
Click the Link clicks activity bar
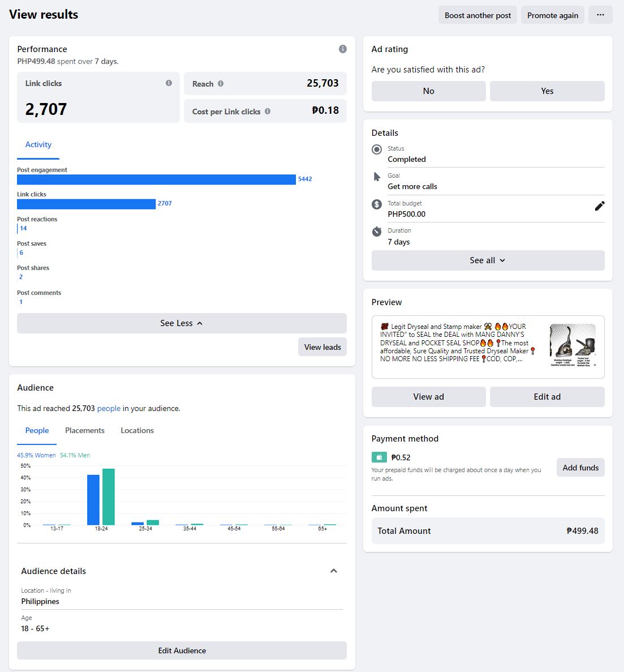[86, 204]
